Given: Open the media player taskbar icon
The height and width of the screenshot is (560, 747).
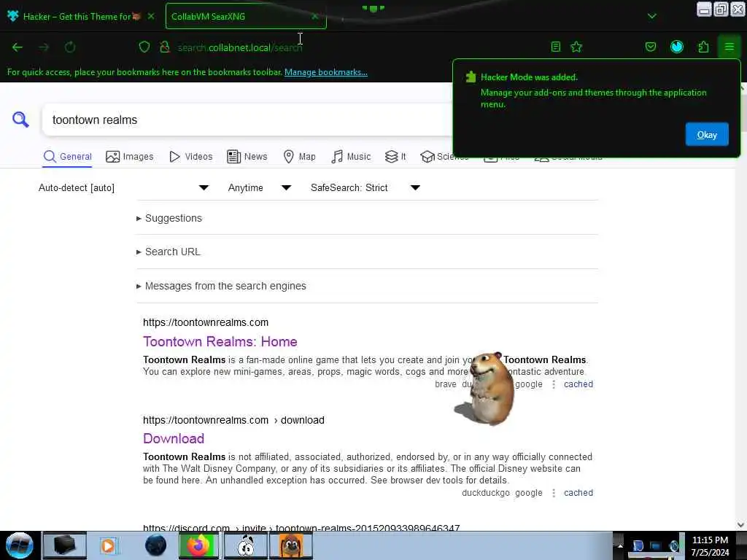Looking at the screenshot, I should 108,545.
